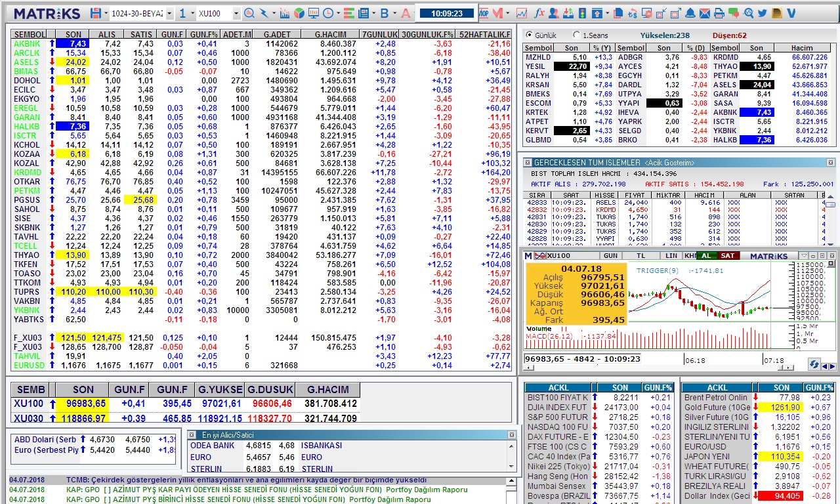The width and height of the screenshot is (840, 504).
Task: Click the chart backward blue arrow
Action: (x=824, y=366)
